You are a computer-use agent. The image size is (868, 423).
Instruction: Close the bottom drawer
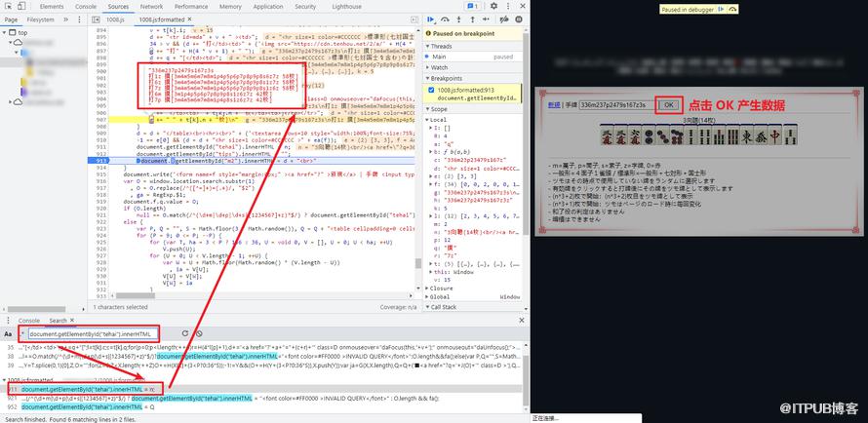point(521,321)
